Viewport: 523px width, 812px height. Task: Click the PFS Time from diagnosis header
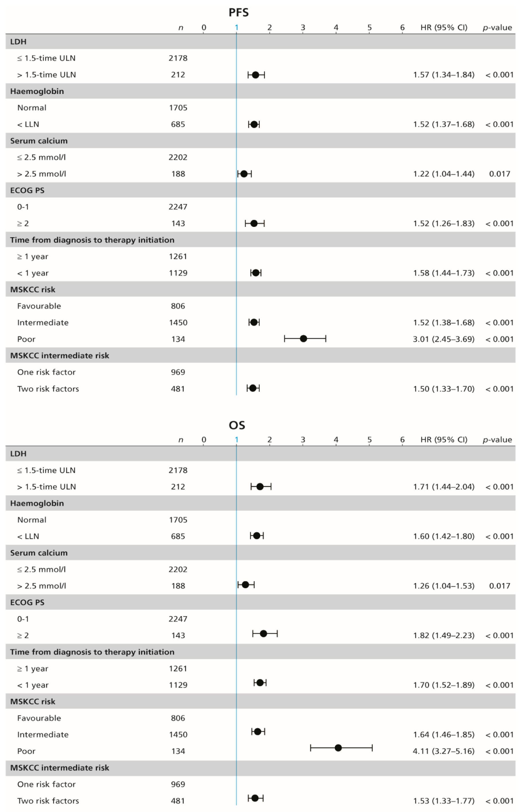(92, 240)
